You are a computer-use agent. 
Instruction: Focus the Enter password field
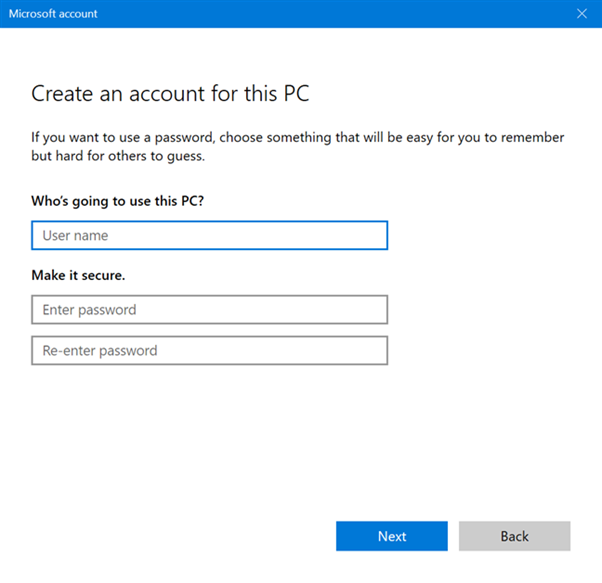(209, 310)
